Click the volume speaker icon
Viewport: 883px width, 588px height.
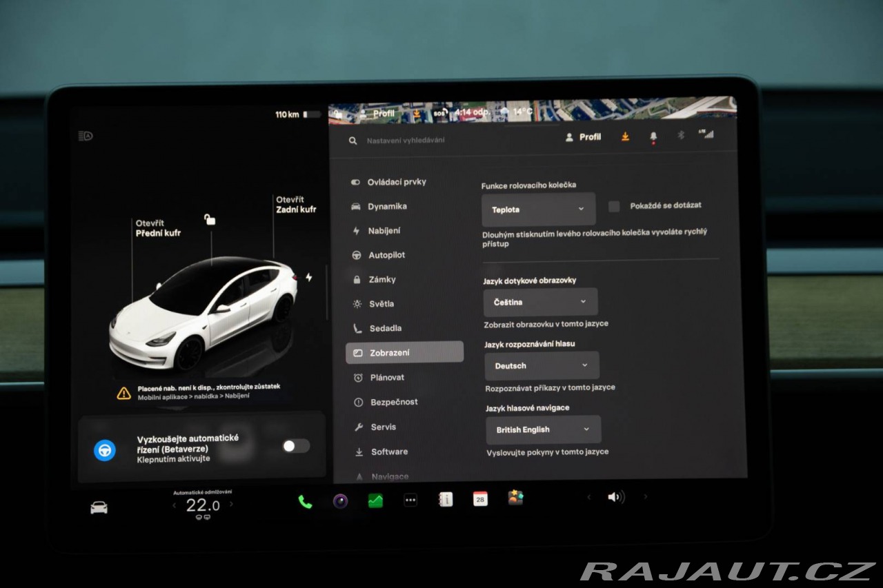coord(615,497)
